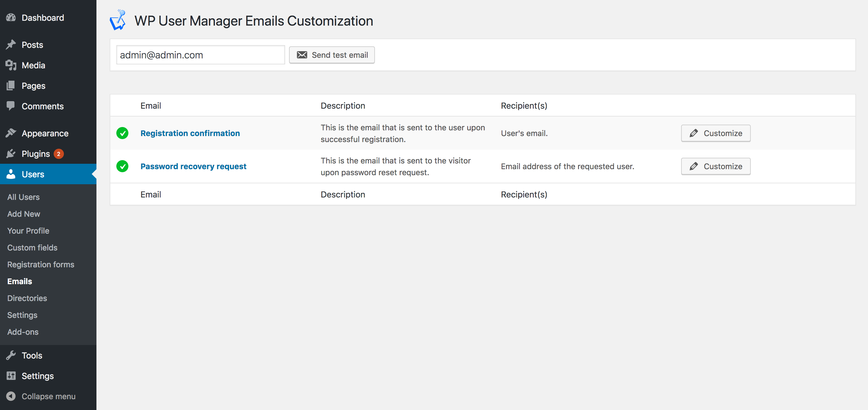Open the Appearance brush icon
The image size is (868, 410).
pos(11,133)
